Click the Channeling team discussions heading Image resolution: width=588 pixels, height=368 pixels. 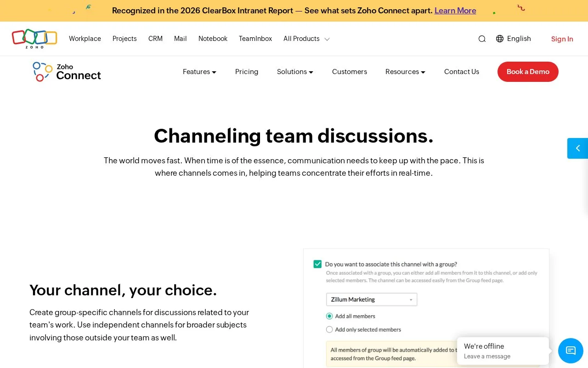(x=294, y=136)
